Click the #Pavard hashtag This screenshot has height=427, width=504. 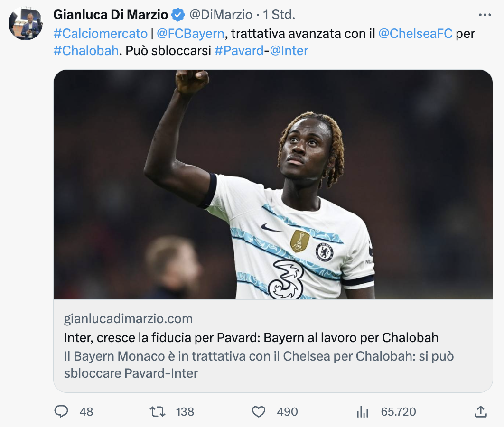tap(239, 50)
